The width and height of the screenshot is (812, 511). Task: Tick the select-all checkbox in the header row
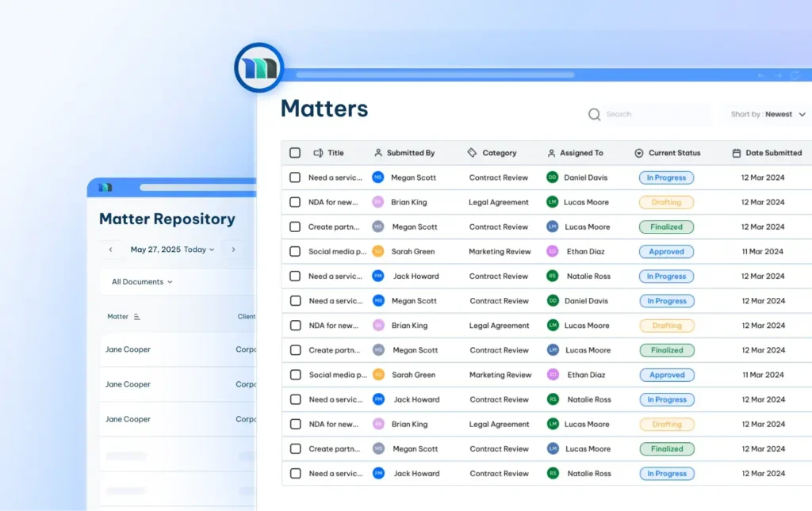coord(295,152)
